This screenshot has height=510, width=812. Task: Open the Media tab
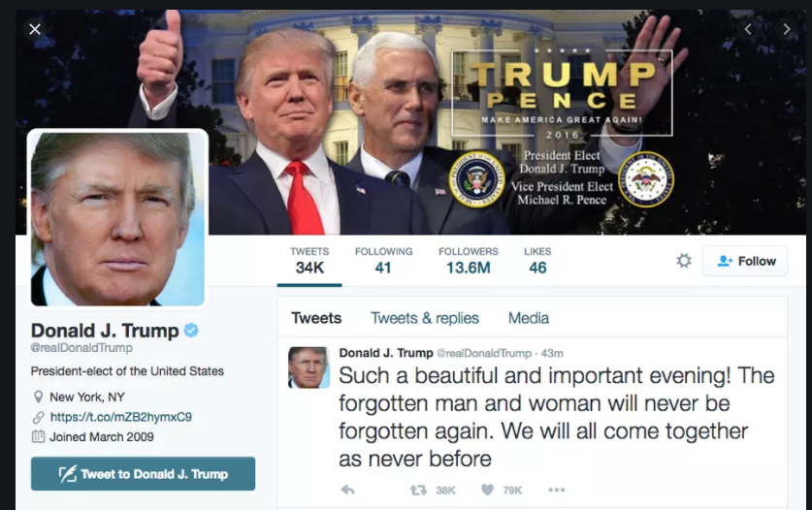(x=528, y=318)
